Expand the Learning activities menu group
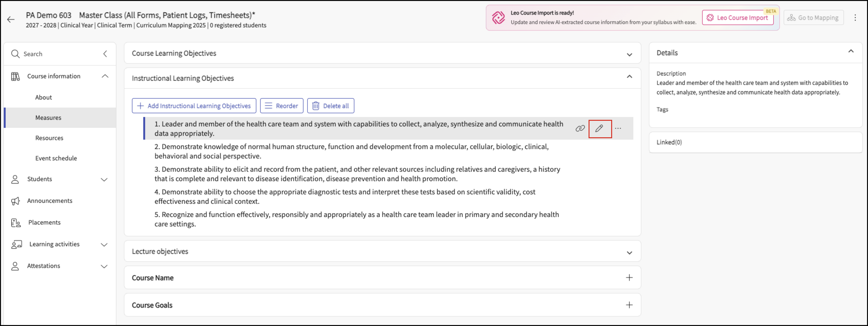 coord(104,245)
